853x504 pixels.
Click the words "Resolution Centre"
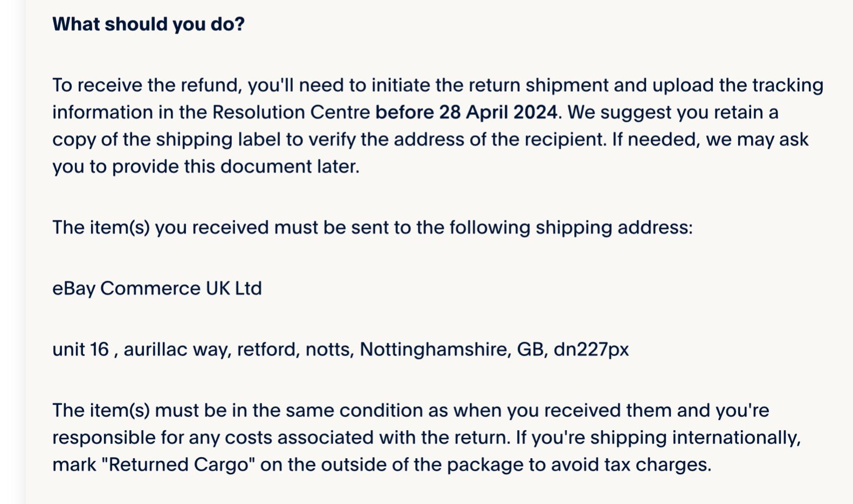(x=291, y=112)
